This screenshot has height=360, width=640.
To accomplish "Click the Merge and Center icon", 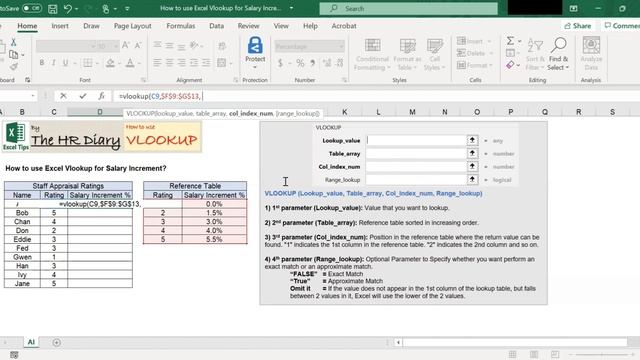I will click(222, 63).
